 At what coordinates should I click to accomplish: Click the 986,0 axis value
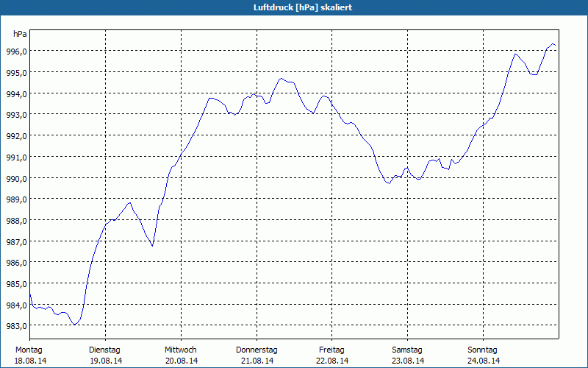click(17, 263)
